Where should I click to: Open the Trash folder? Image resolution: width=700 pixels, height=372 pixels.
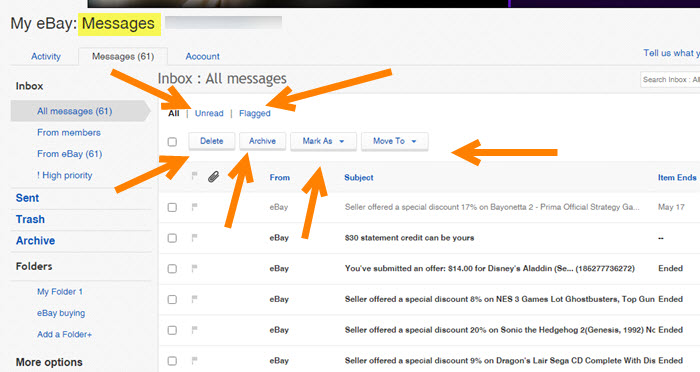(x=30, y=219)
